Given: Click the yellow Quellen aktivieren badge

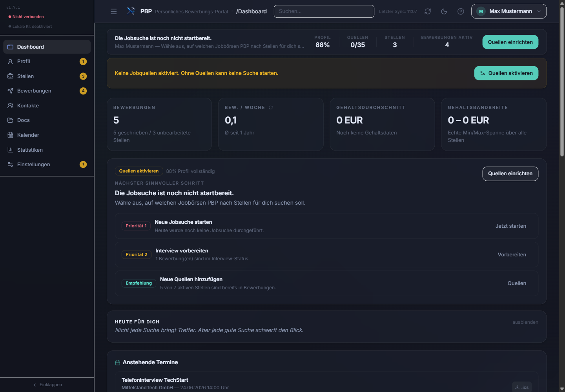Looking at the screenshot, I should [139, 171].
